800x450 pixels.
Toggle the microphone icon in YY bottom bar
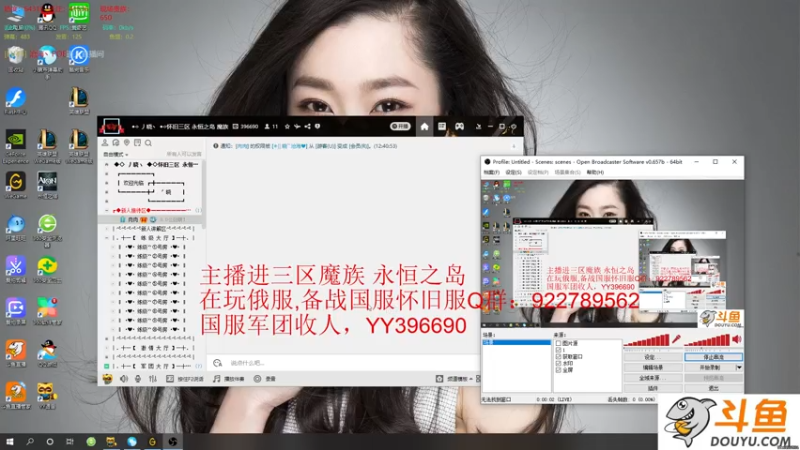coord(138,379)
